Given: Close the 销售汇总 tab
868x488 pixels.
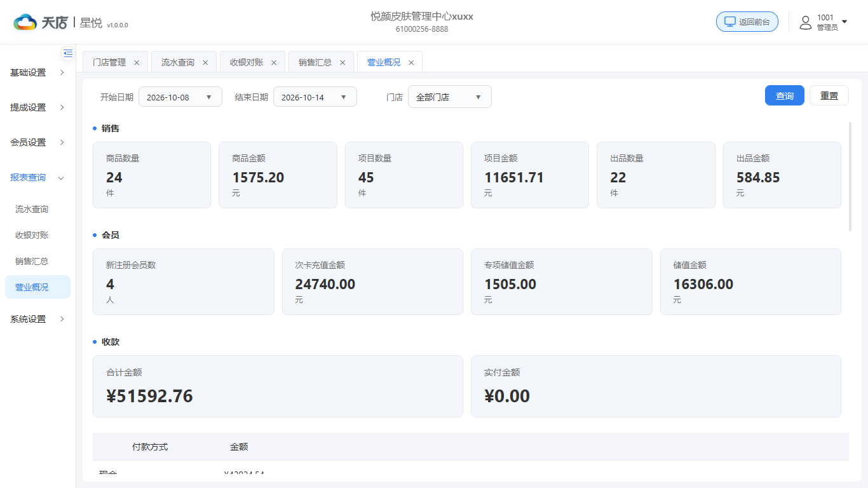Looking at the screenshot, I should [342, 62].
